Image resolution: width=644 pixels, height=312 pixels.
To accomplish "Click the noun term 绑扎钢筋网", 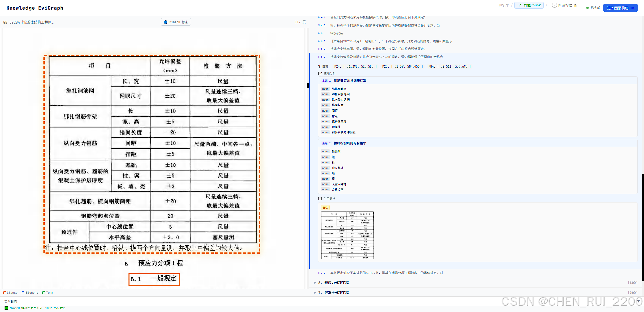I will click(339, 89).
